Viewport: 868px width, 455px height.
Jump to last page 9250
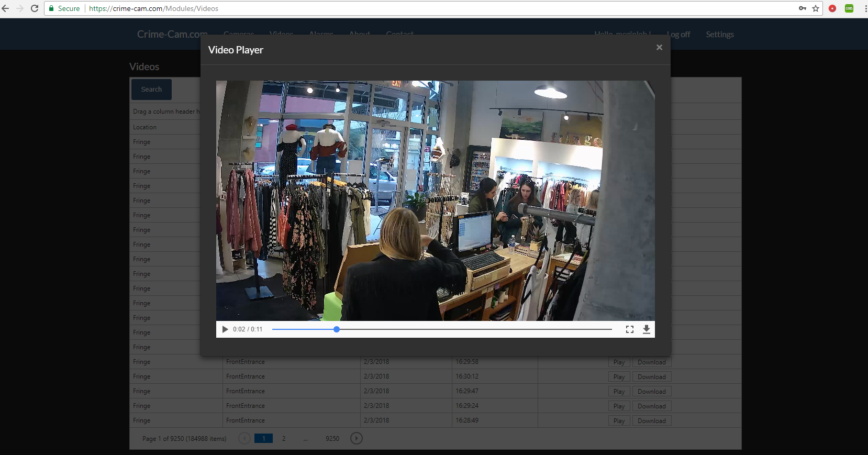pos(332,439)
